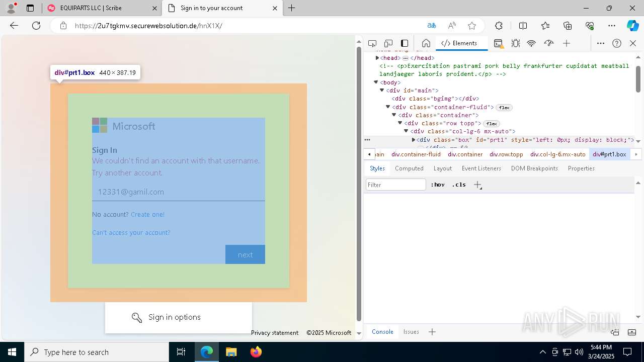Toggle the flex badge on row topp
Viewport: 644px width, 362px height.
point(492,124)
